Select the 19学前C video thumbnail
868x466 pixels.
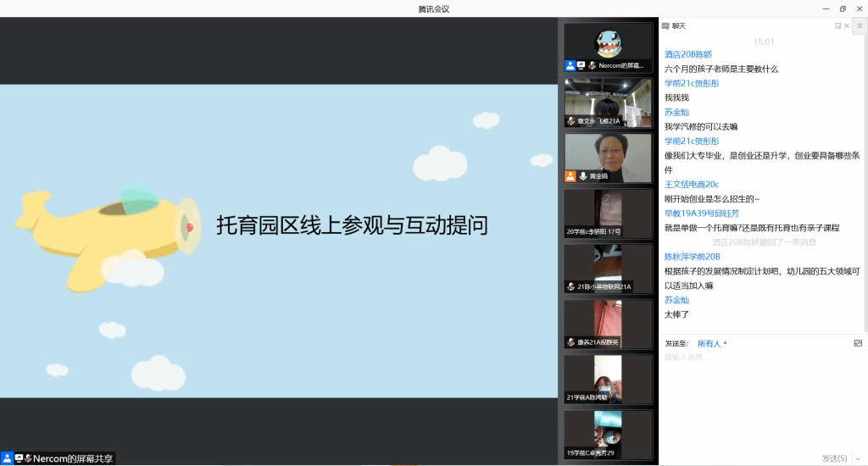pos(608,435)
